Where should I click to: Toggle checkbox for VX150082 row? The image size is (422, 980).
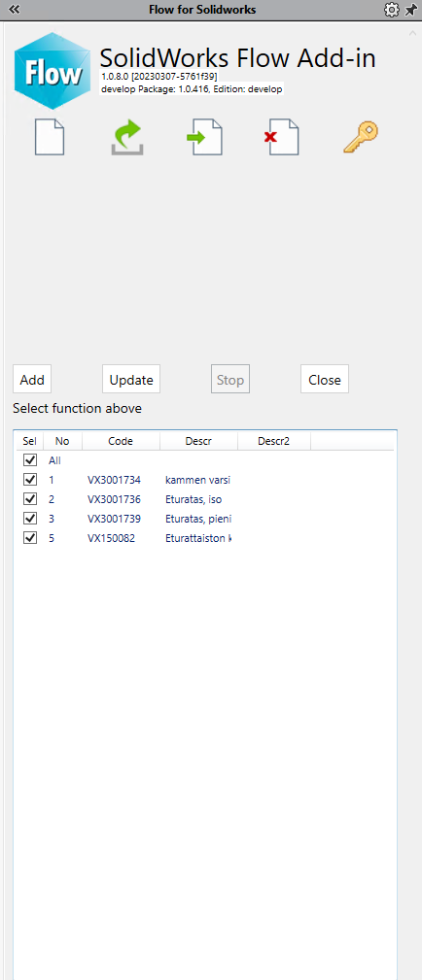pyautogui.click(x=30, y=538)
